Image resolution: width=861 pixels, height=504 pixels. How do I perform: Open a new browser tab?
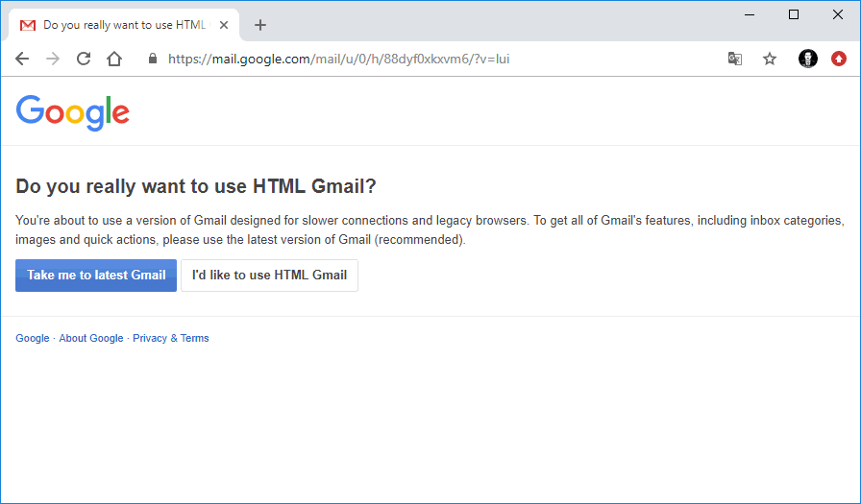[260, 25]
